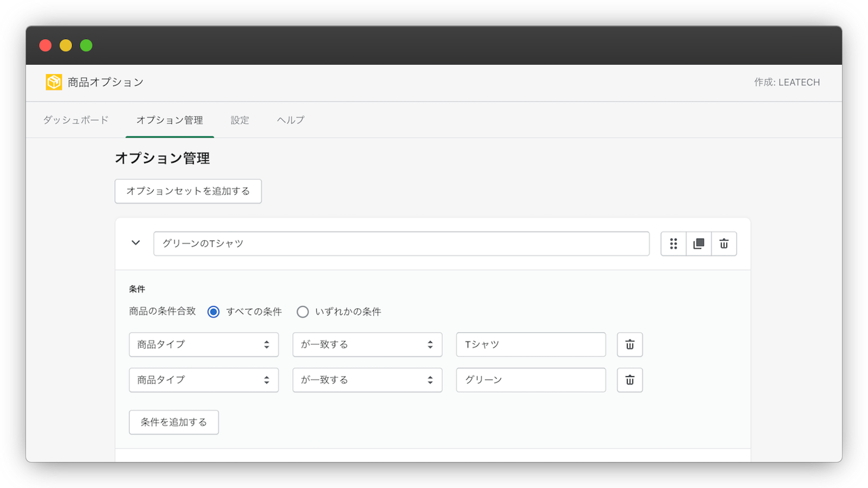This screenshot has height=488, width=868.
Task: Open the ヘルプ tab
Action: tap(291, 120)
